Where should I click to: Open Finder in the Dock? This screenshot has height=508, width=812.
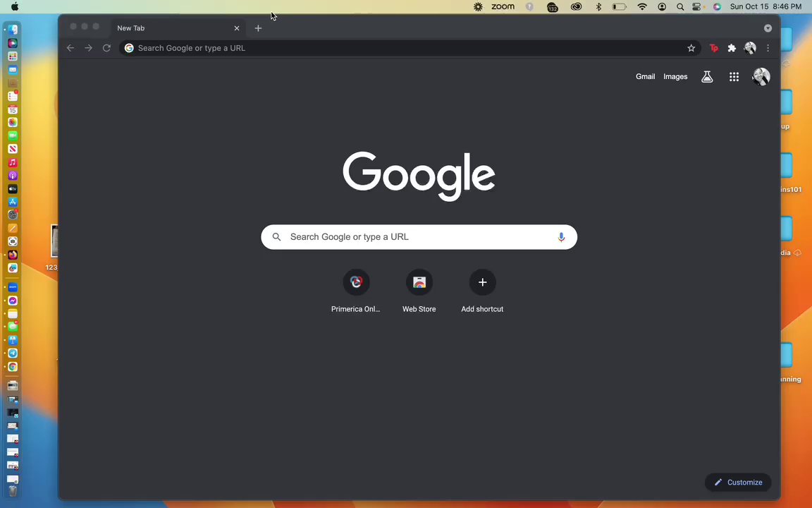click(x=13, y=30)
